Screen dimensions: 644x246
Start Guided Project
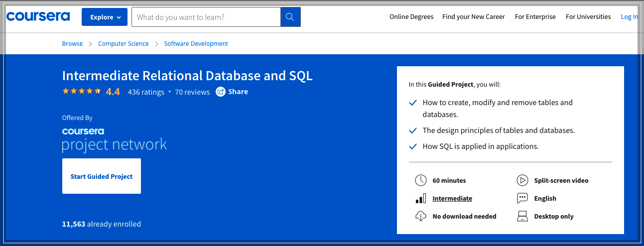102,176
